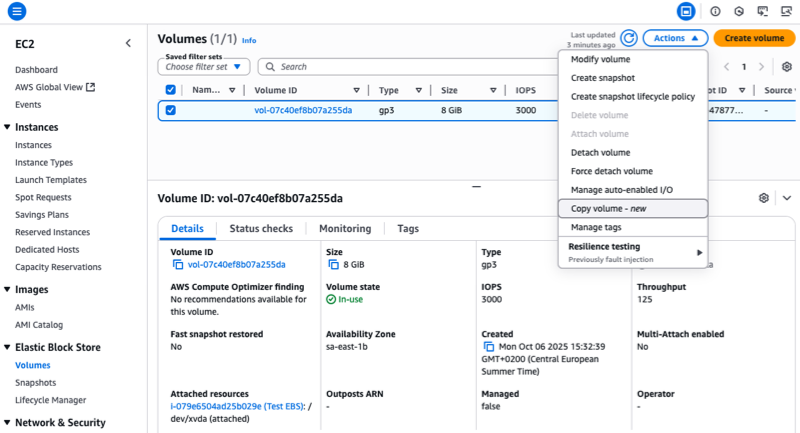This screenshot has width=800, height=433.
Task: Close the Actions dropdown button
Action: coord(675,38)
